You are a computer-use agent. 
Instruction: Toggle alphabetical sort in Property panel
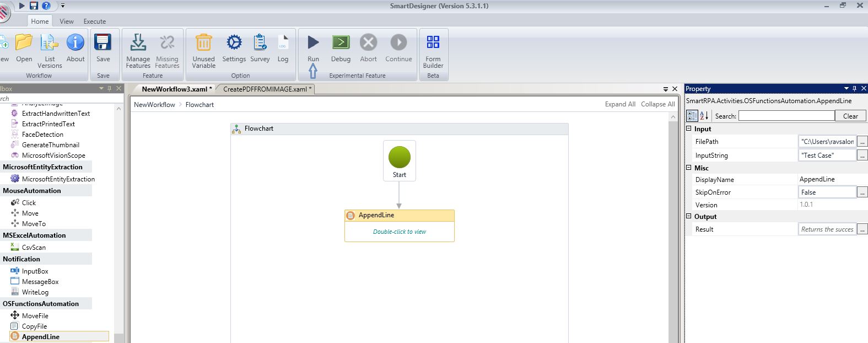click(704, 116)
